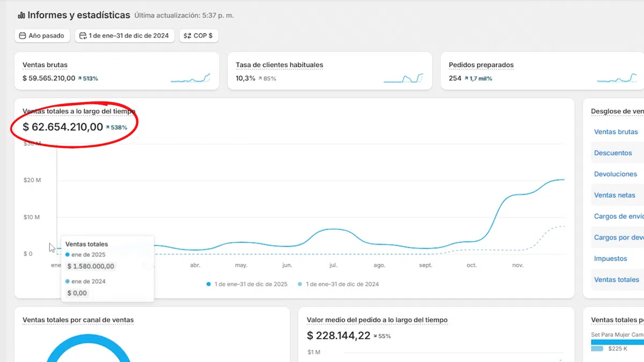Click the bar chart icon beside Informes y estadísticas

point(21,16)
